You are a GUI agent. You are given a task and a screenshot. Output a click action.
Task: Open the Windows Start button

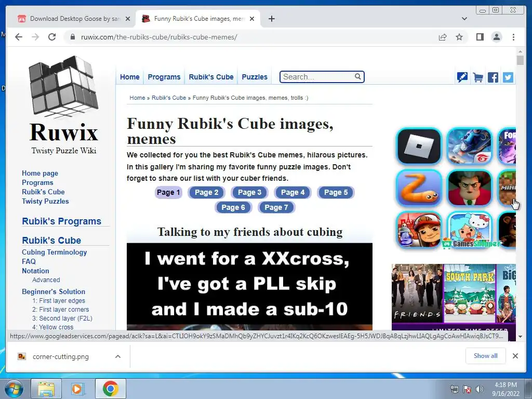tap(14, 389)
